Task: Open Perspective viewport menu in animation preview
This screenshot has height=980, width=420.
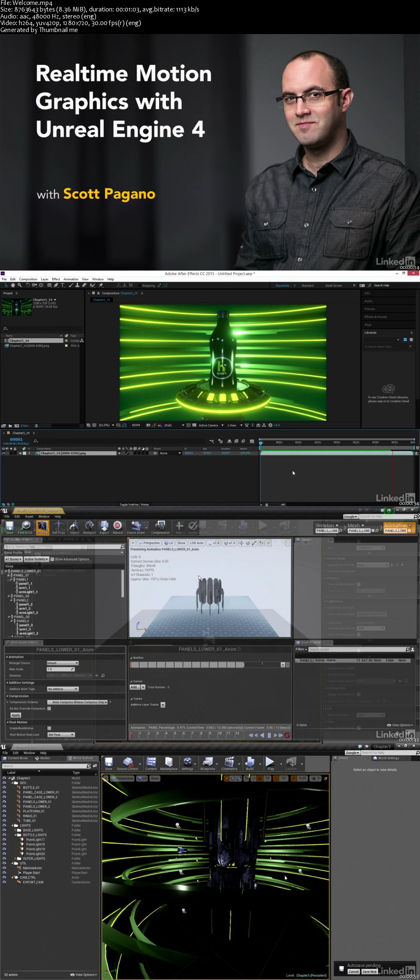Action: [149, 543]
